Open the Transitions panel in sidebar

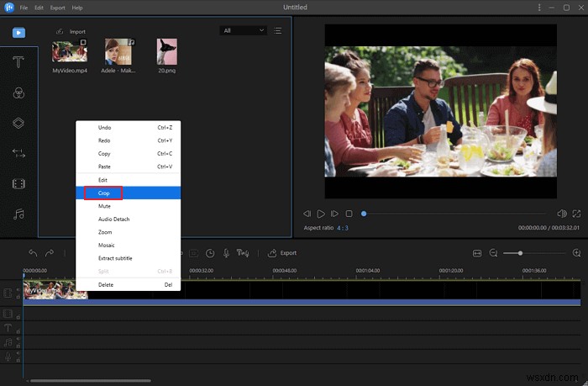click(18, 153)
